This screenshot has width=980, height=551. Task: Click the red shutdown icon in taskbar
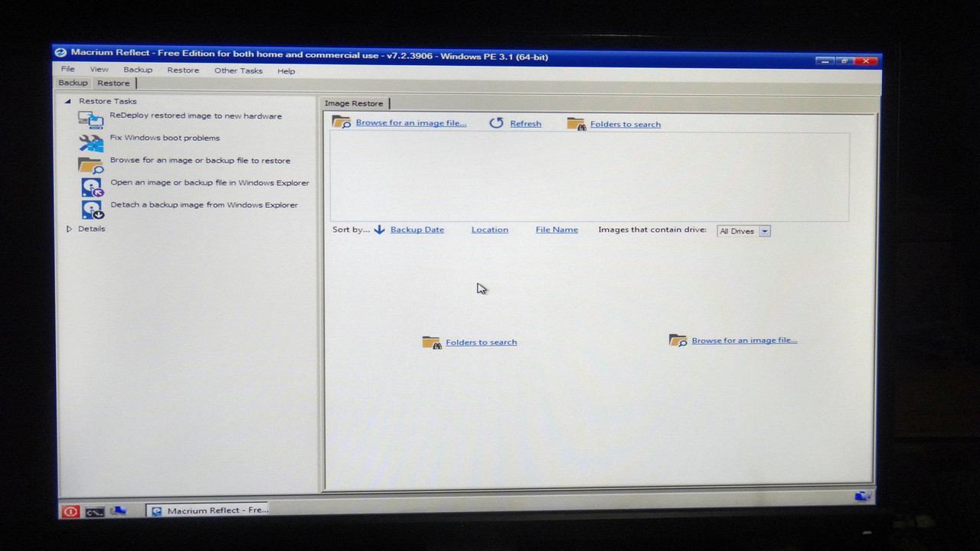click(x=70, y=511)
